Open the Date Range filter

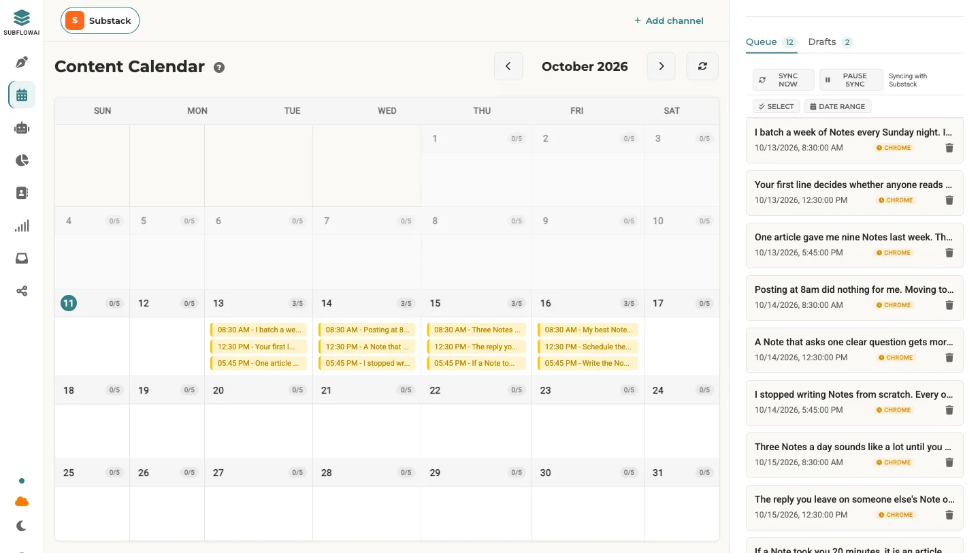point(838,106)
